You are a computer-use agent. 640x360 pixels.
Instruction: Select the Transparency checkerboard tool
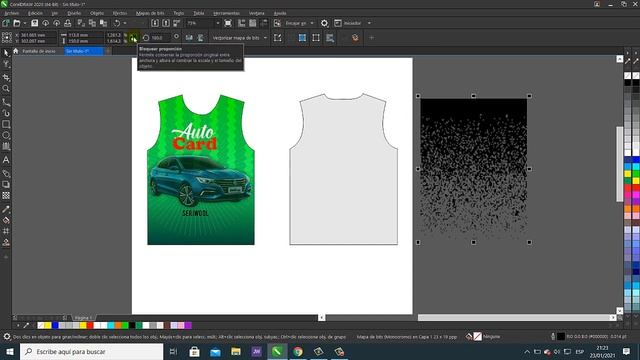6,196
